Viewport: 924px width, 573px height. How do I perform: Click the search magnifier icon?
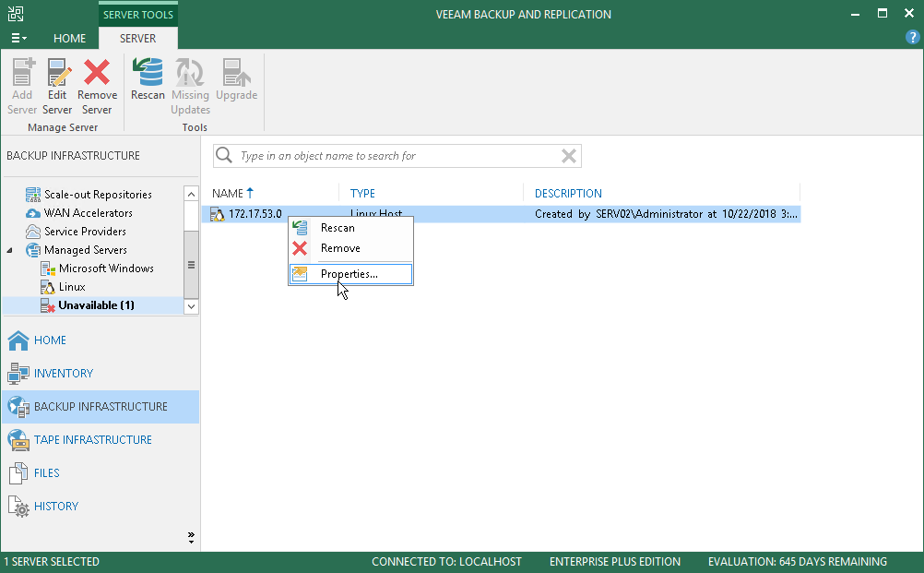224,156
